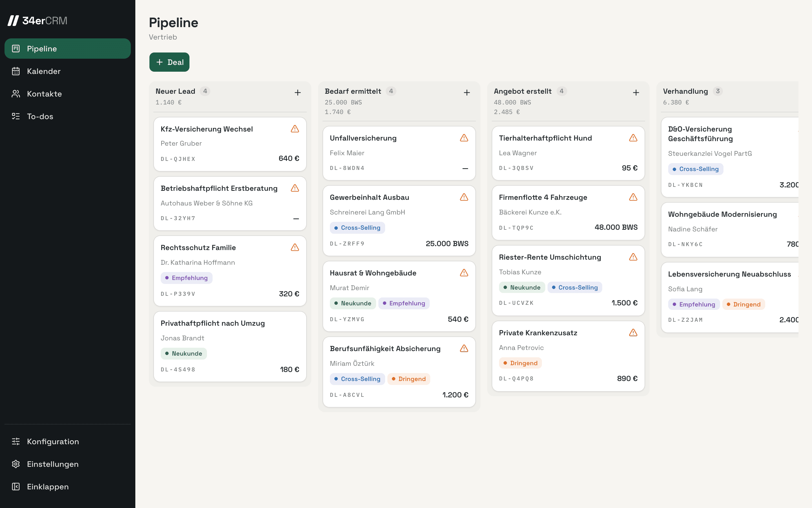
Task: Click warning icon on Gewerbeinhalt Ausbau card
Action: (464, 197)
